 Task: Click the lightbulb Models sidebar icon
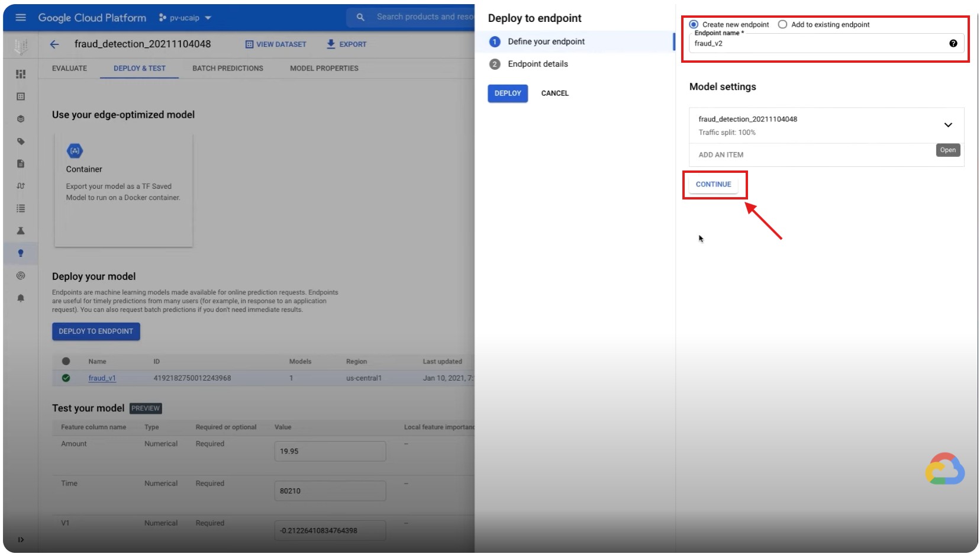(x=21, y=253)
